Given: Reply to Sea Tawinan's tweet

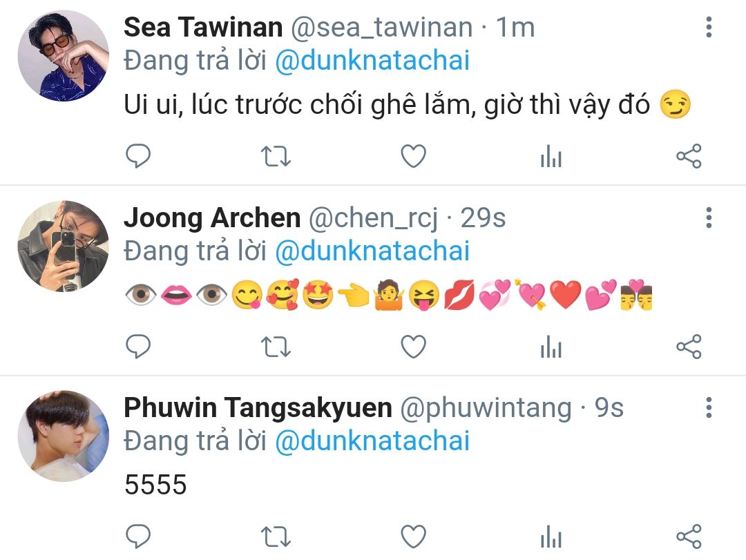Looking at the screenshot, I should coord(138,156).
